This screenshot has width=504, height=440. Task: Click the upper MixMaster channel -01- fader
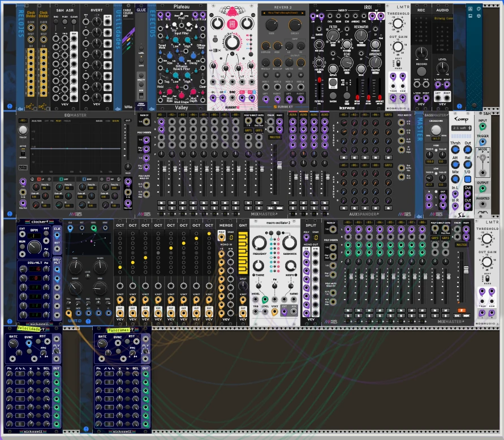pyautogui.click(x=164, y=169)
